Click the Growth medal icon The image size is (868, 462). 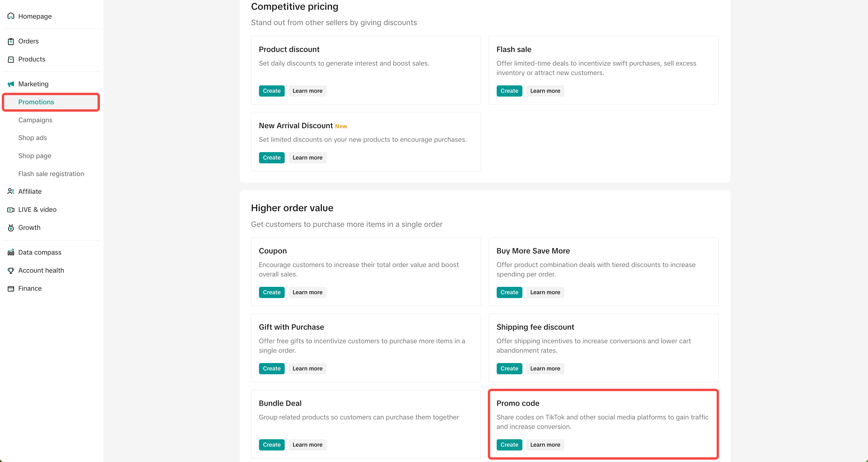pos(11,228)
